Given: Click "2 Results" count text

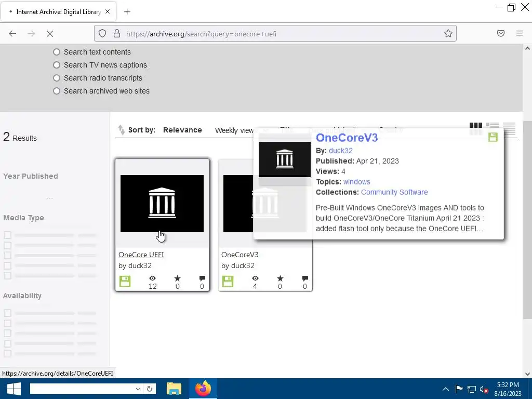Looking at the screenshot, I should click(x=20, y=137).
